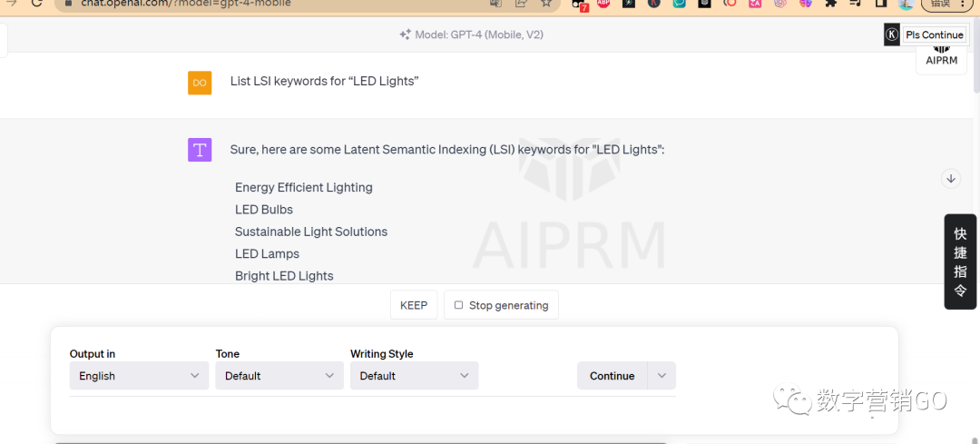
Task: Click the Continue button
Action: coord(612,376)
